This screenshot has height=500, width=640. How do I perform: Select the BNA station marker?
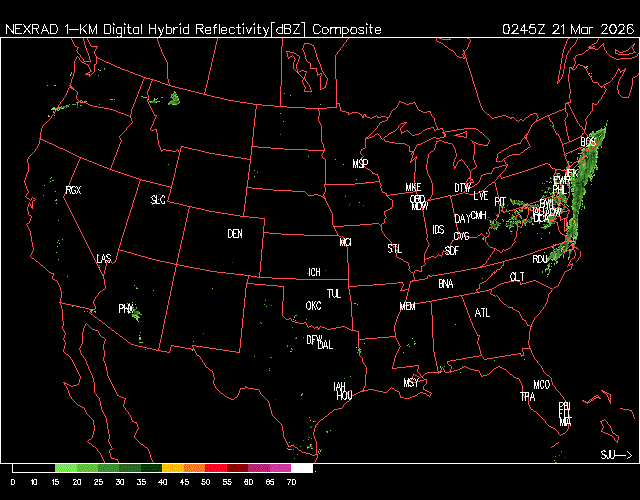445,284
